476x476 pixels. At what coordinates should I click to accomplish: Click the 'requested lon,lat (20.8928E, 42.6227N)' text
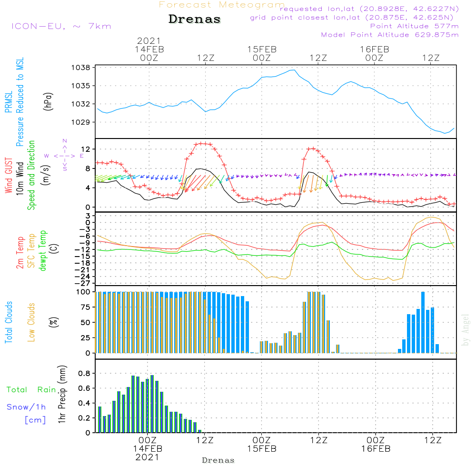coord(369,9)
